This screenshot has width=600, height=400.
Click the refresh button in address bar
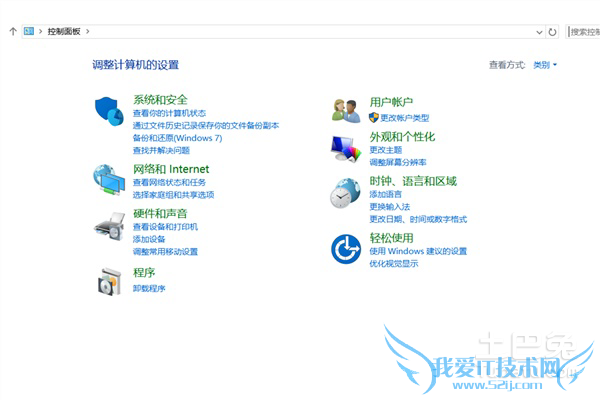tap(552, 32)
